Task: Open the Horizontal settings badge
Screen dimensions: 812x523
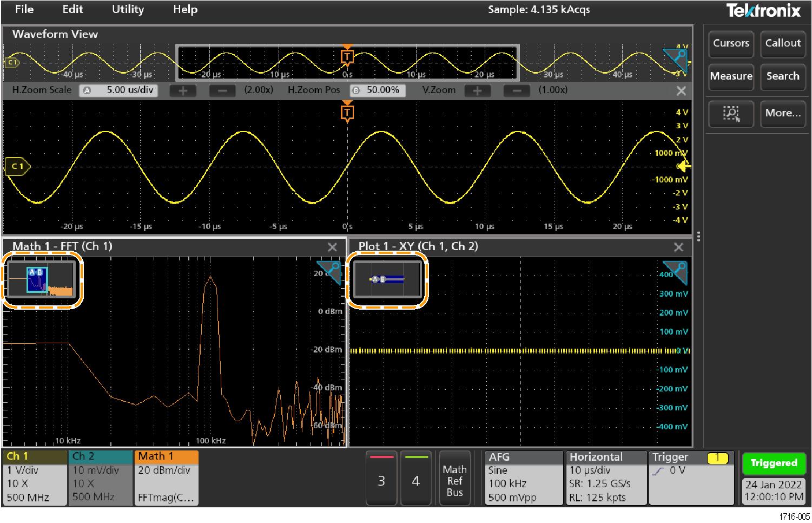Action: (605, 478)
